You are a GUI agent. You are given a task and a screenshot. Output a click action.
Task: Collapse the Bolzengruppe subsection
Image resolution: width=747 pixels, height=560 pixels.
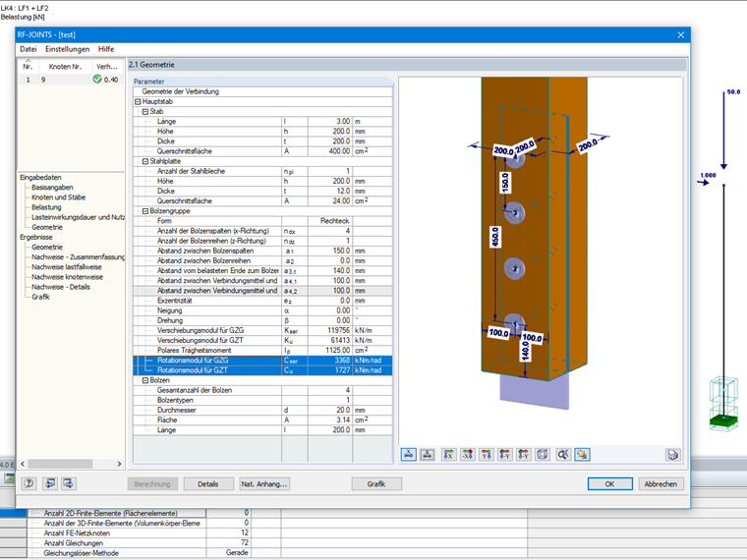[145, 211]
